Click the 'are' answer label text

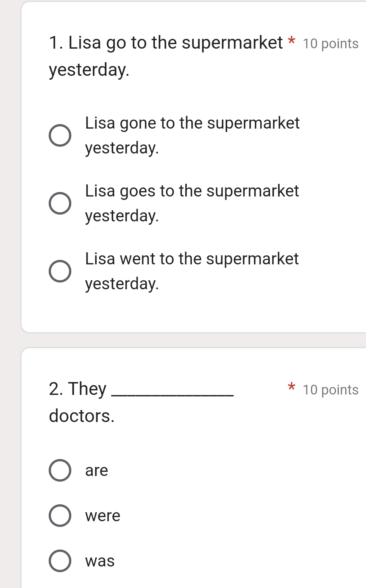coord(97,470)
